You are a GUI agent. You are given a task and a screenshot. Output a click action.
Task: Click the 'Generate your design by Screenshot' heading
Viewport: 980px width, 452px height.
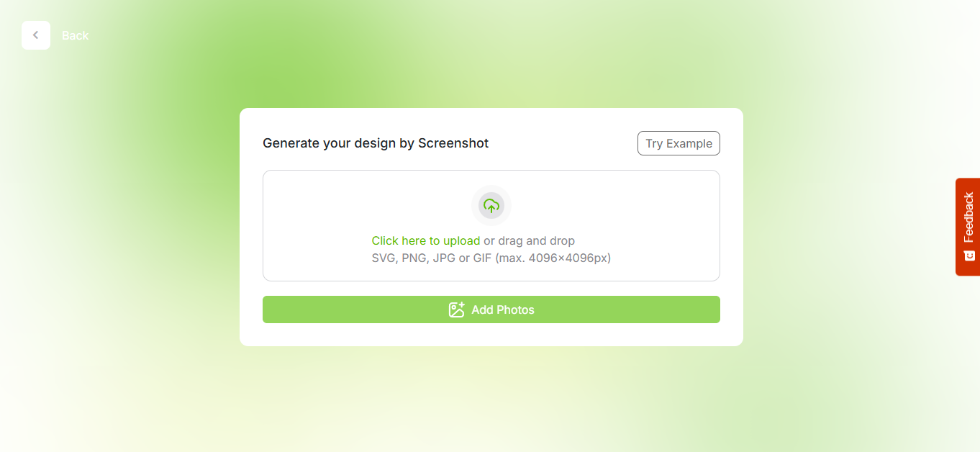(375, 143)
